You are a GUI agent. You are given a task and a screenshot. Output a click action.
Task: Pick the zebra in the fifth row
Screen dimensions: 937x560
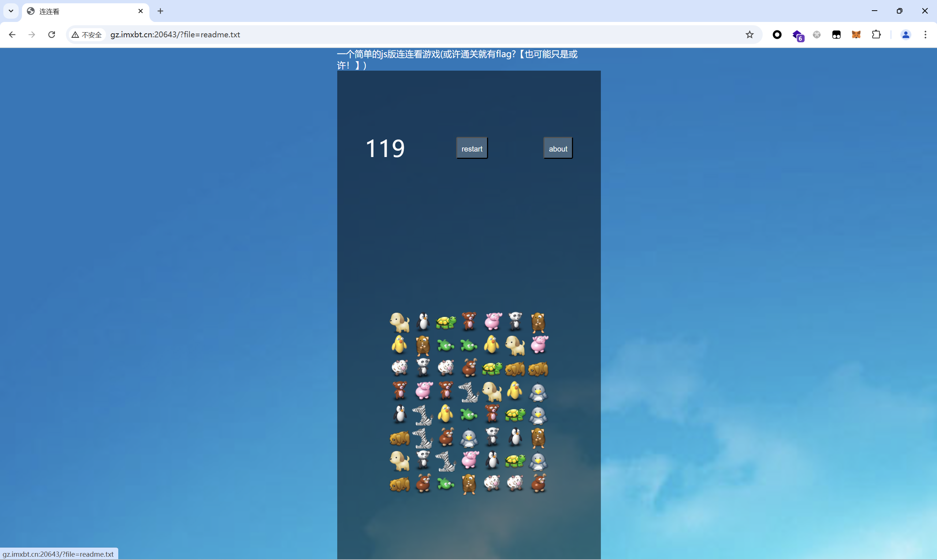(x=423, y=415)
